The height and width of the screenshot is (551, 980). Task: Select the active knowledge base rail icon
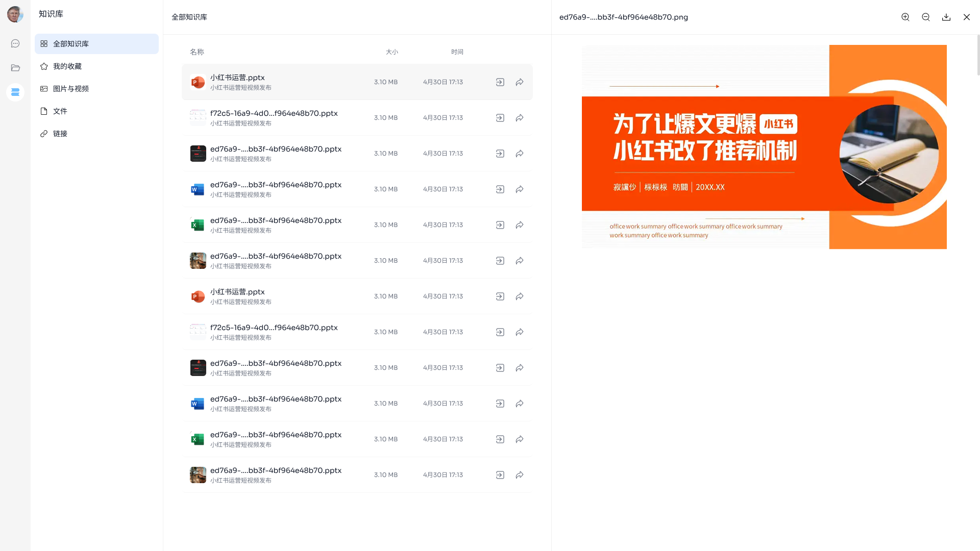click(x=15, y=92)
